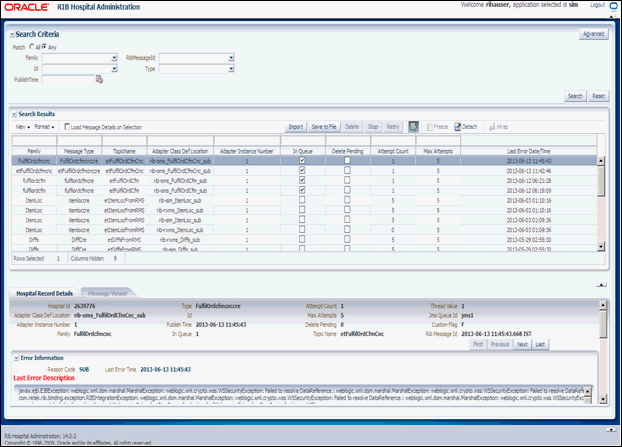
Task: Click the Stop button
Action: pos(373,127)
